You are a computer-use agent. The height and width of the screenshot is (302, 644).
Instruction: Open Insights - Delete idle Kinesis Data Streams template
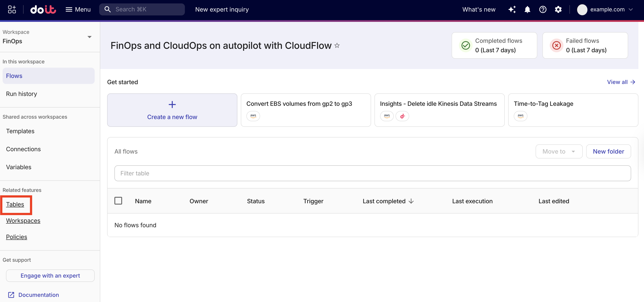point(439,110)
